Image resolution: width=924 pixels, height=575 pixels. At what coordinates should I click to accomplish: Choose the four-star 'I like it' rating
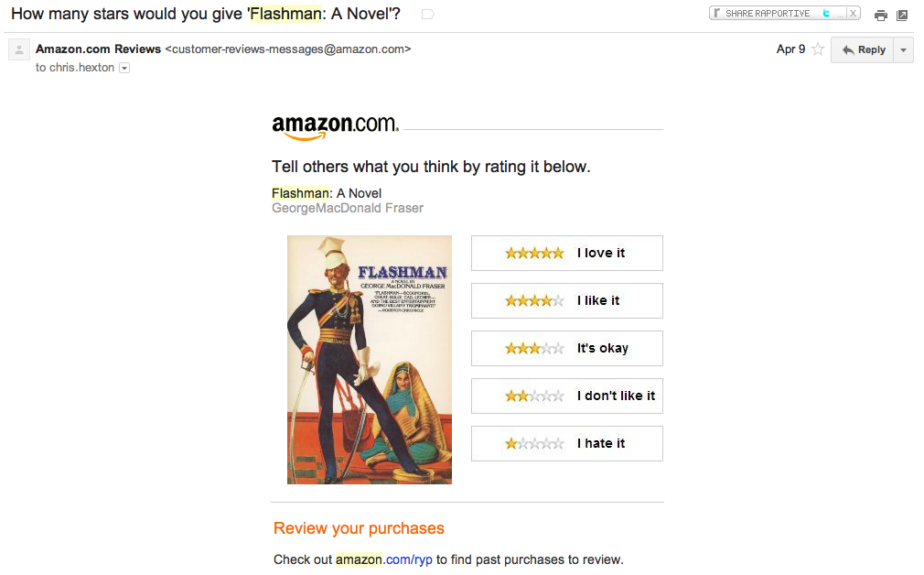point(566,300)
